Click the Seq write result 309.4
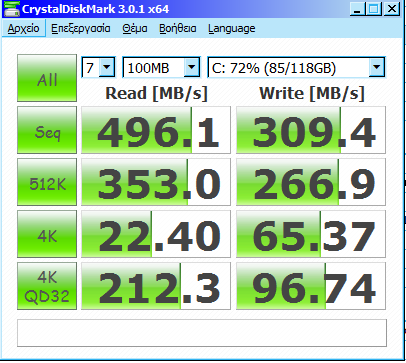The width and height of the screenshot is (406, 363). click(x=311, y=130)
